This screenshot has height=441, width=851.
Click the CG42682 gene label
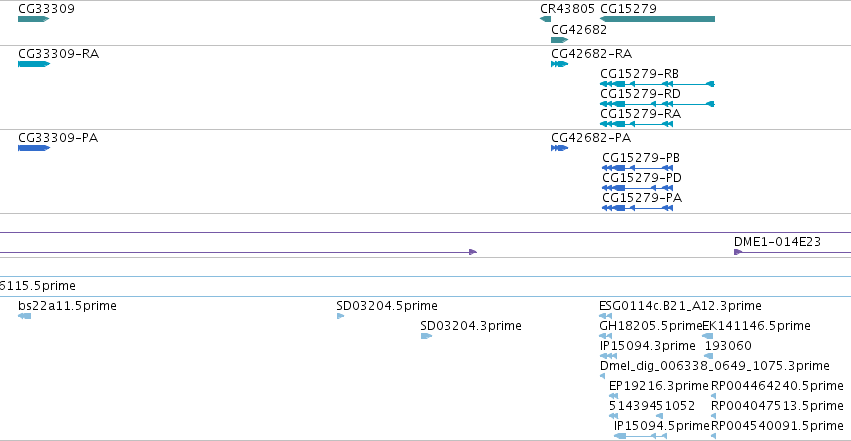[579, 30]
